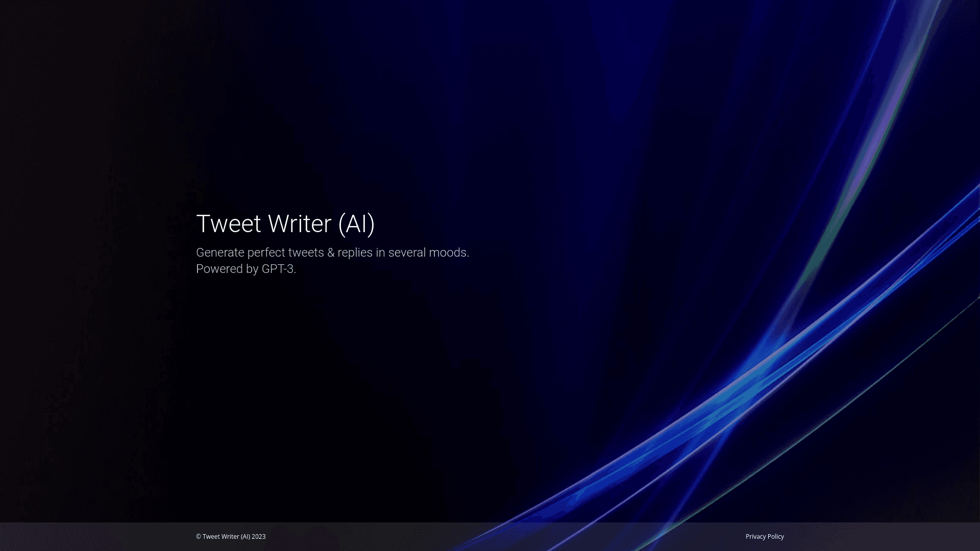Click the Powered by GPT-3 text
The width and height of the screenshot is (980, 551).
tap(246, 269)
